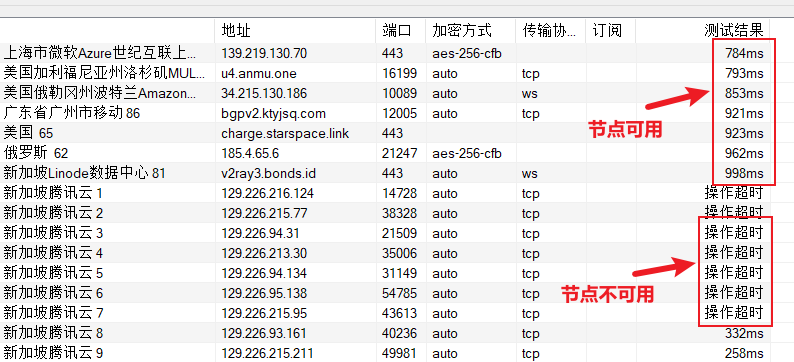
Task: Click address 185.4.65.6
Action: pos(250,153)
